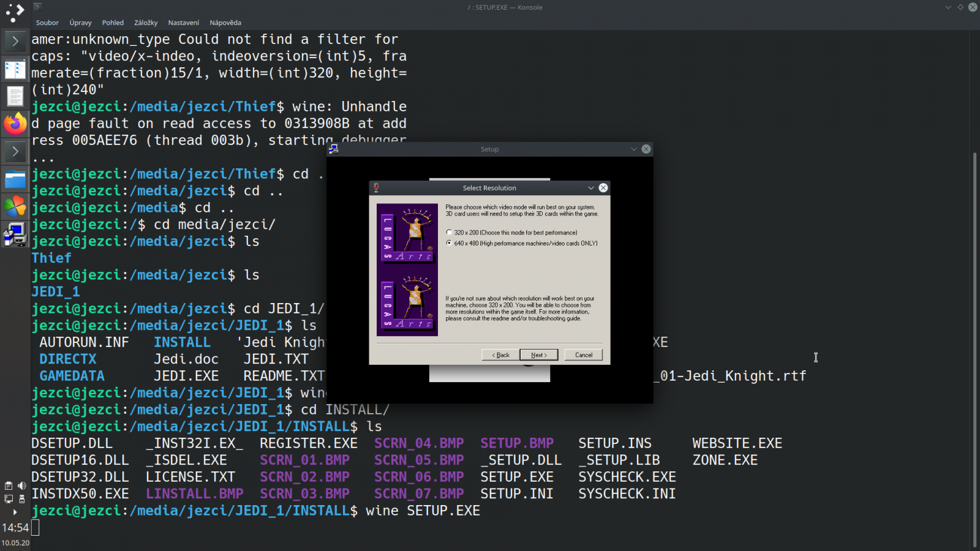Viewport: 980px width, 551px height.
Task: Open the blue folder file manager icon
Action: pyautogui.click(x=15, y=179)
